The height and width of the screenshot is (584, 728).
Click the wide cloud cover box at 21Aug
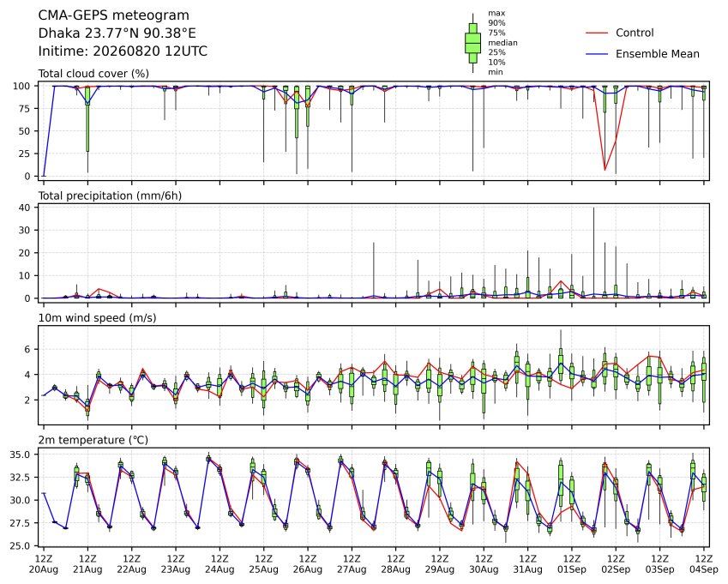click(87, 119)
